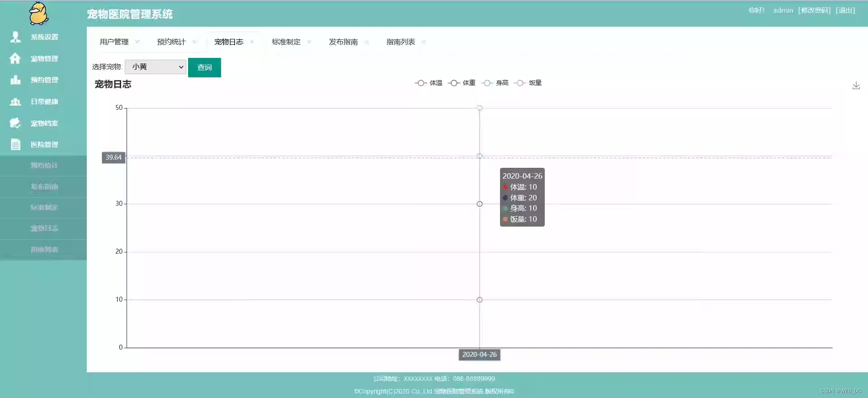Open 指南列表 submenu item in sidebar
Viewport: 868px width, 398px height.
point(43,250)
